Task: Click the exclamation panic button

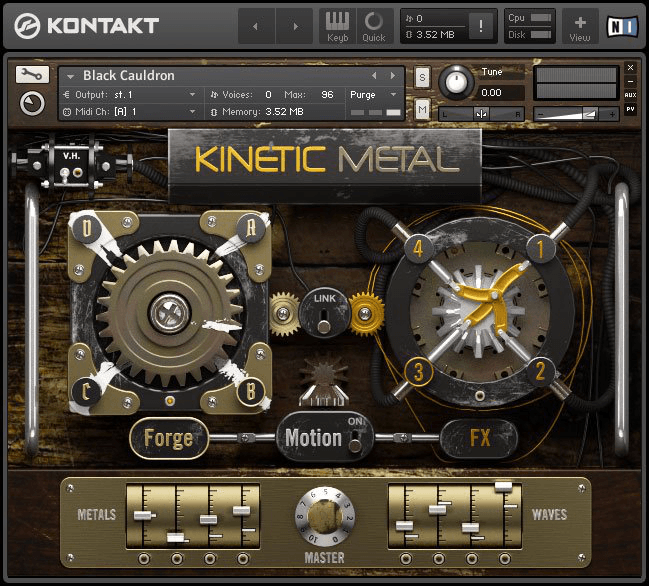Action: pyautogui.click(x=482, y=26)
